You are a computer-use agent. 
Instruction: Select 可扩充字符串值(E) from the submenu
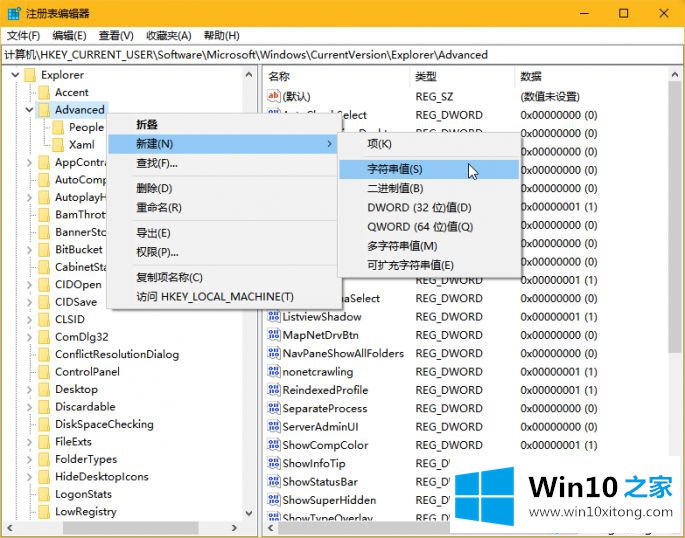tap(429, 265)
